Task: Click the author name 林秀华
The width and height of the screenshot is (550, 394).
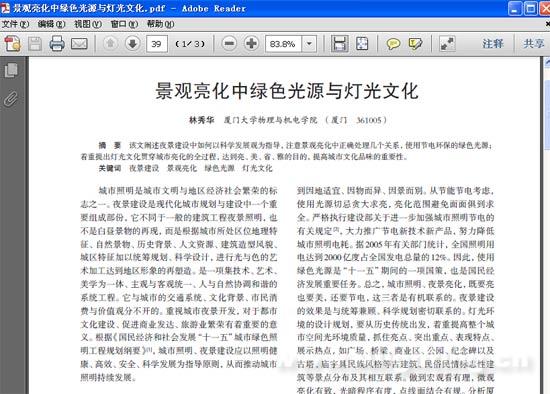Action: 202,120
